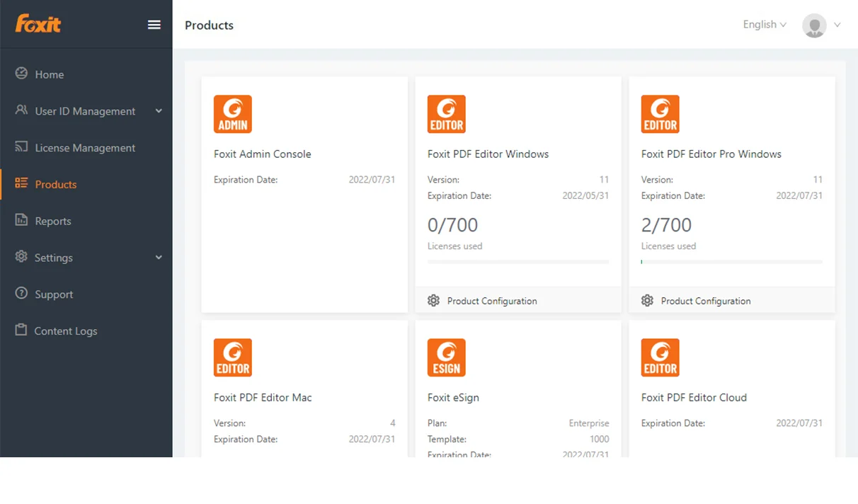Click the Foxit PDF Editor Pro Windows icon
Image resolution: width=858 pixels, height=504 pixels.
click(x=660, y=114)
